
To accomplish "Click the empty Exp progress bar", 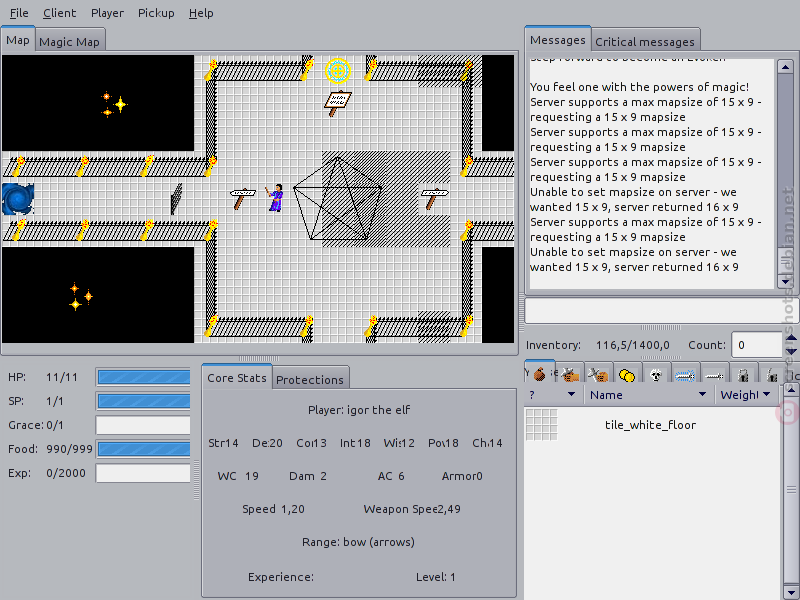I will [x=143, y=473].
